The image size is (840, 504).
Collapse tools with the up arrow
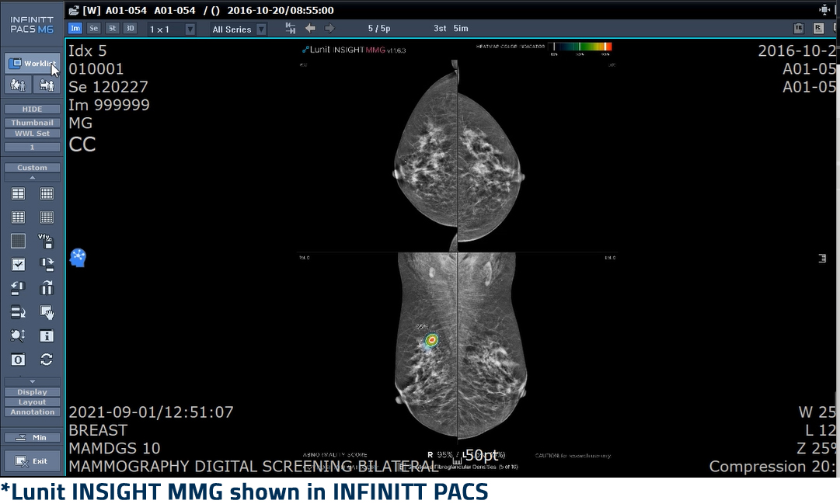[32, 177]
